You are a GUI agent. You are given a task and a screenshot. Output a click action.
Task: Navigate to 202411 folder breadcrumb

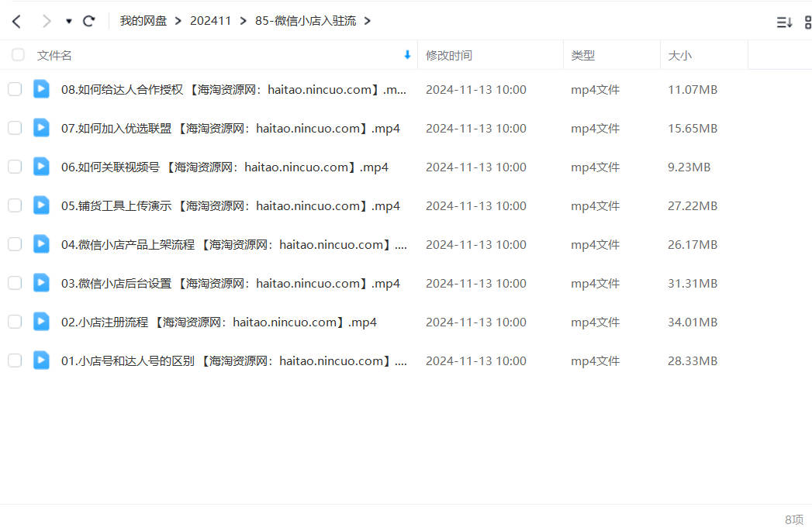(210, 21)
